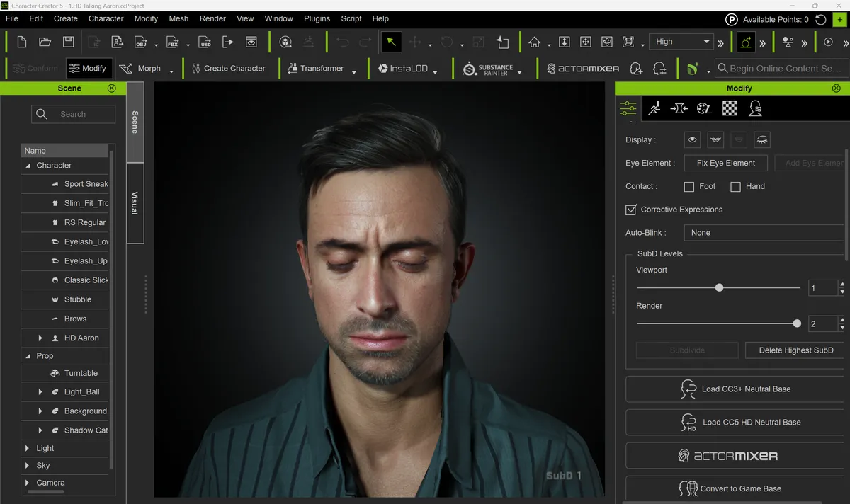Image resolution: width=850 pixels, height=504 pixels.
Task: Open the Morph toolbar dropdown arrow
Action: (171, 71)
